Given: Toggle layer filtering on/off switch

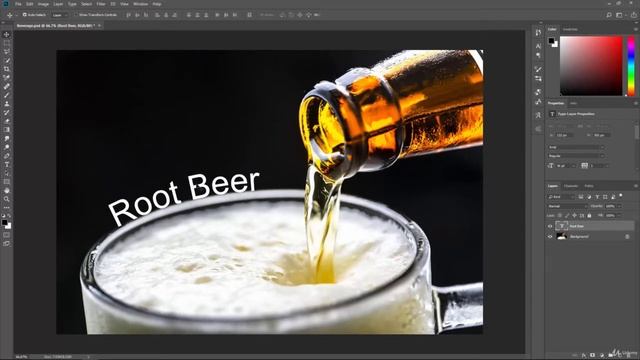Looking at the screenshot, I should click(x=621, y=196).
